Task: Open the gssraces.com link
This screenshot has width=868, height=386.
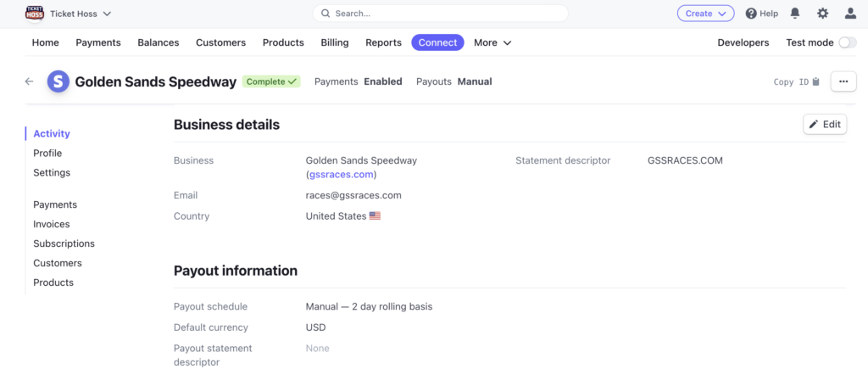Action: tap(341, 175)
